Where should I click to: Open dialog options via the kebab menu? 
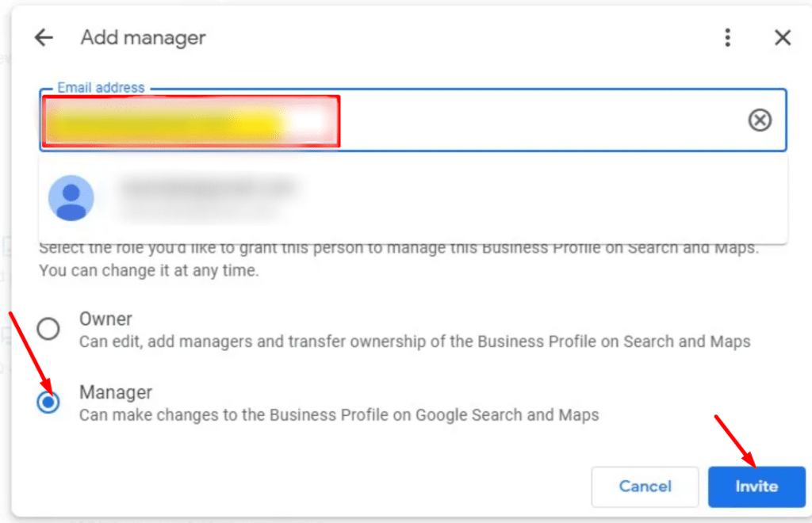pyautogui.click(x=727, y=37)
